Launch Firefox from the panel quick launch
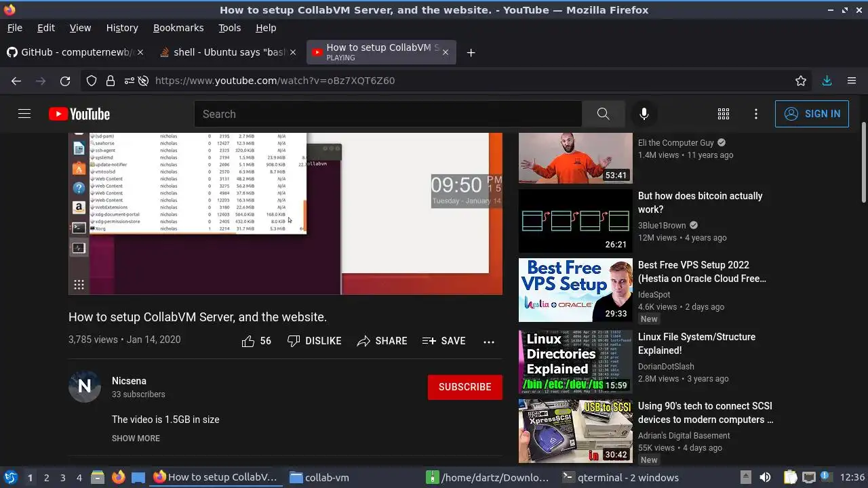Viewport: 868px width, 488px height. tap(118, 477)
